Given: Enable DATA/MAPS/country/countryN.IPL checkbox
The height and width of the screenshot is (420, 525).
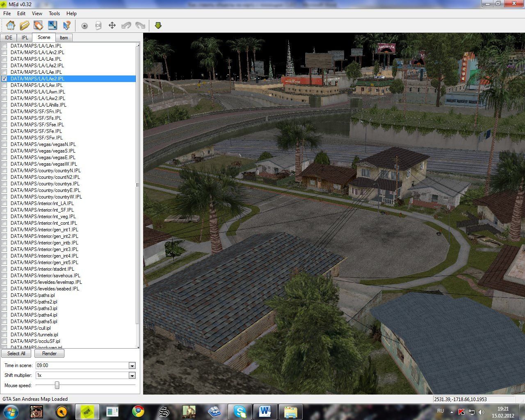Looking at the screenshot, I should [5, 171].
